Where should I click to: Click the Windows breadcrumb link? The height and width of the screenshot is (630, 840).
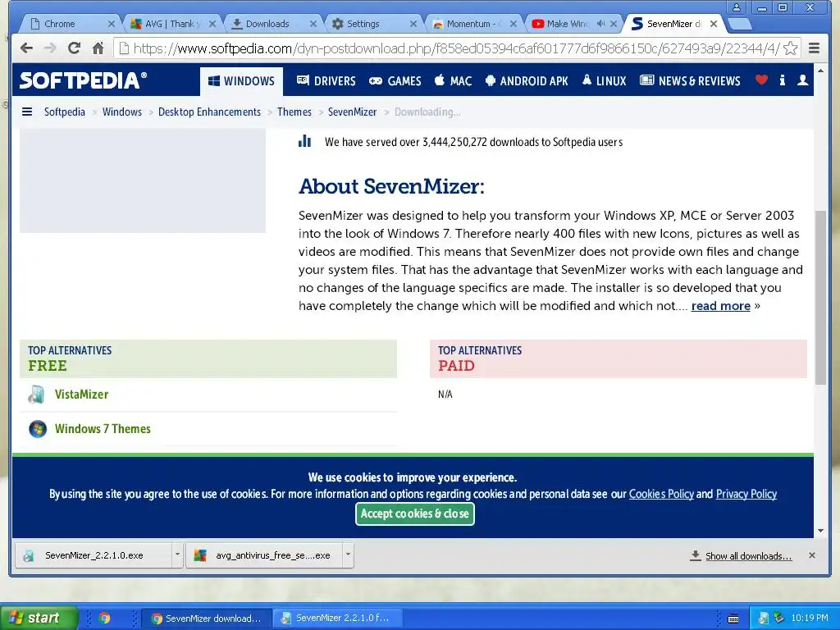122,112
